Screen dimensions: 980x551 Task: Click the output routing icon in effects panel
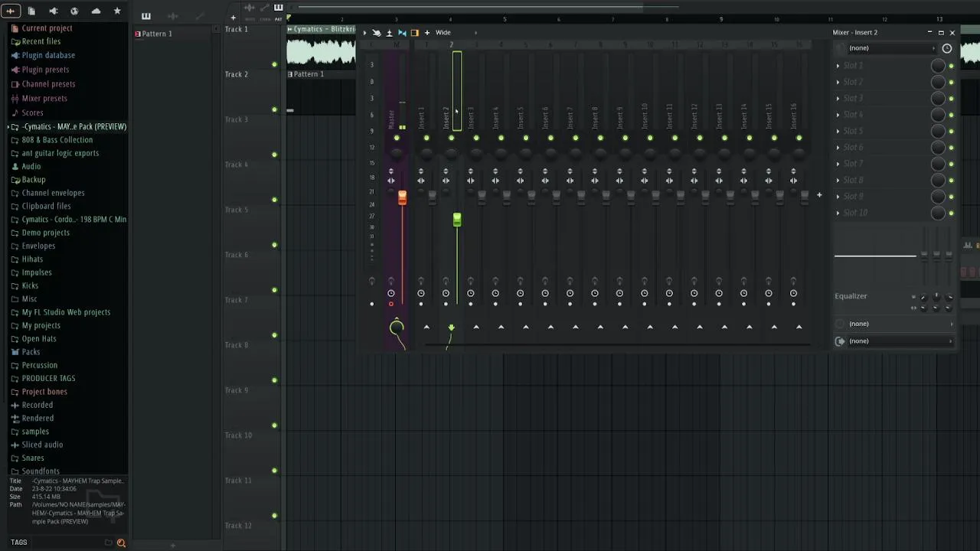pos(841,341)
